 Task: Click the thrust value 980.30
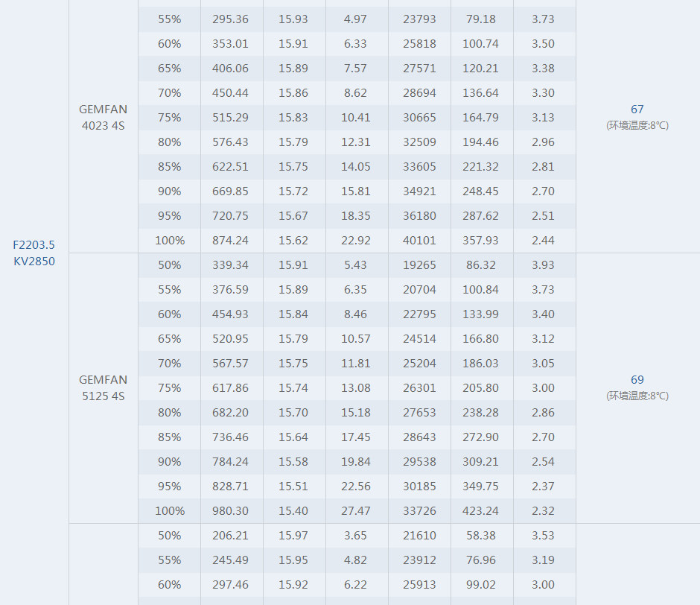click(231, 511)
